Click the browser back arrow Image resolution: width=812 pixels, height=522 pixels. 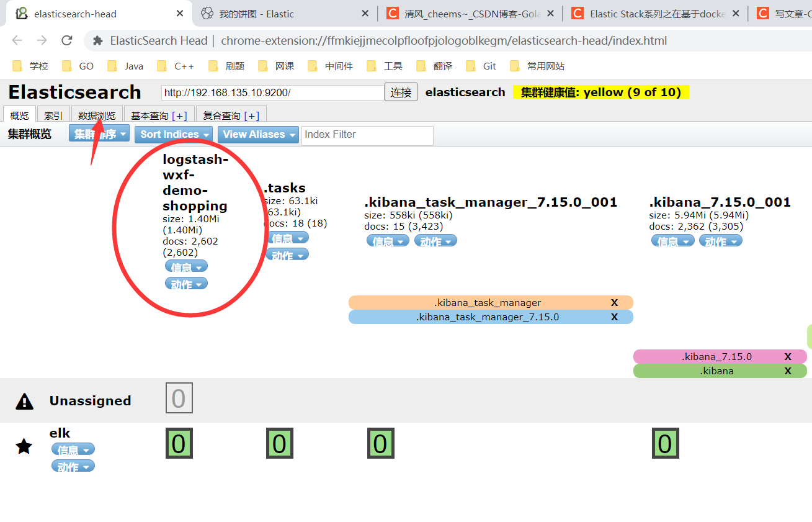pos(17,40)
